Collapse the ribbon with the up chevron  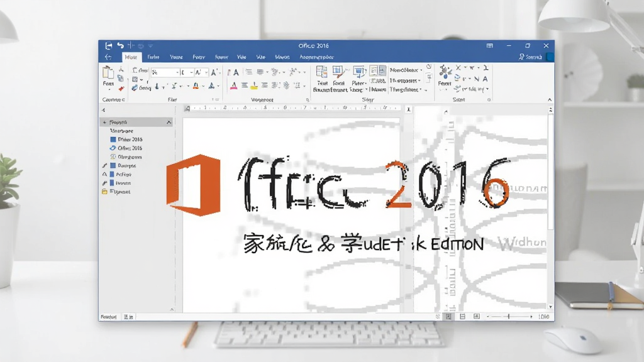click(550, 99)
